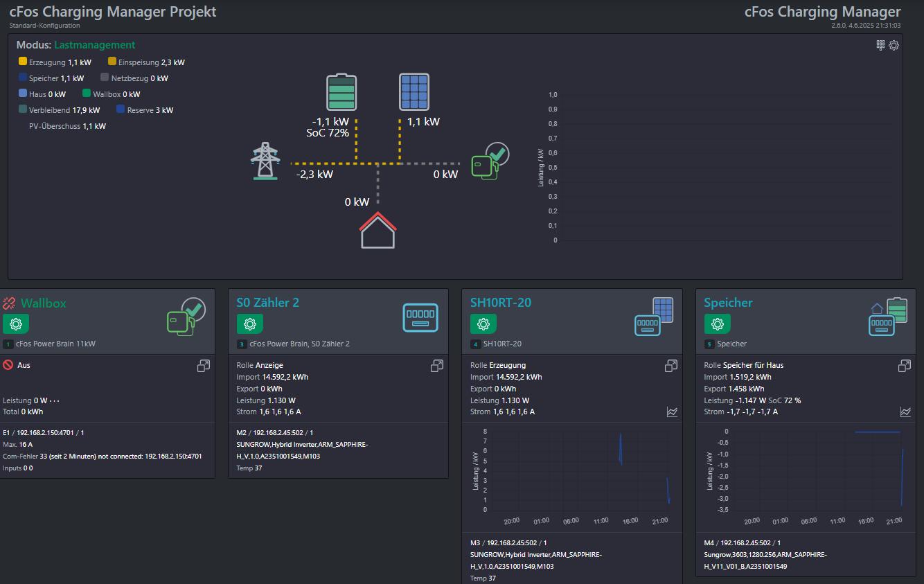The width and height of the screenshot is (924, 584).
Task: Click the Haus legend color swatch
Action: [23, 94]
